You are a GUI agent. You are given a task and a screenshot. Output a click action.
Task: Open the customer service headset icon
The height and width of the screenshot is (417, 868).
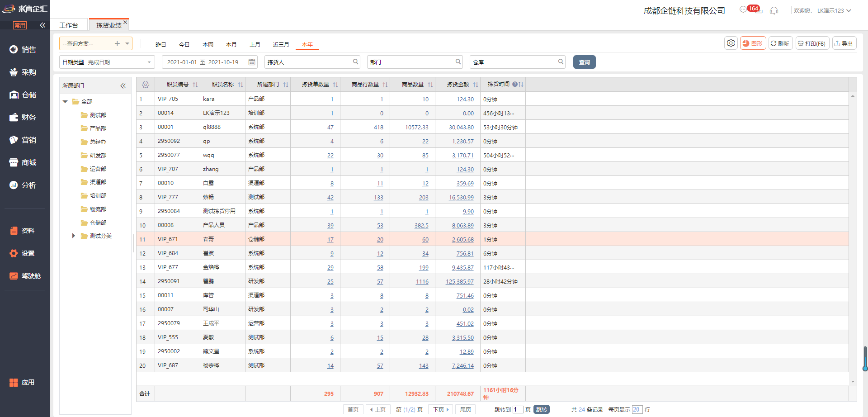[774, 10]
